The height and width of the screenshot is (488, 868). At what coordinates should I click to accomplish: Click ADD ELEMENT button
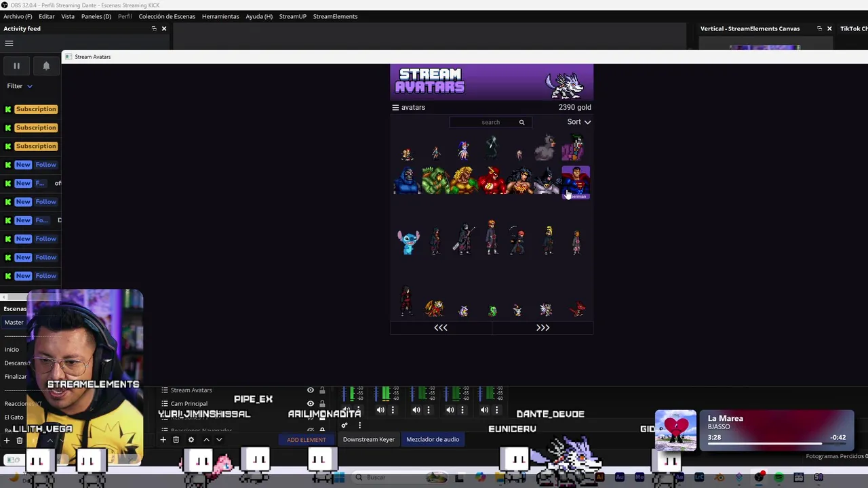tap(306, 440)
